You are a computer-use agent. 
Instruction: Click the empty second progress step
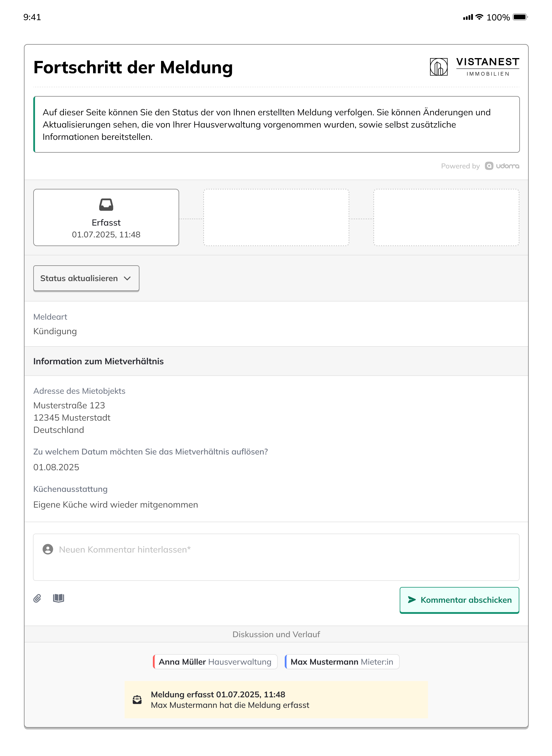(276, 217)
